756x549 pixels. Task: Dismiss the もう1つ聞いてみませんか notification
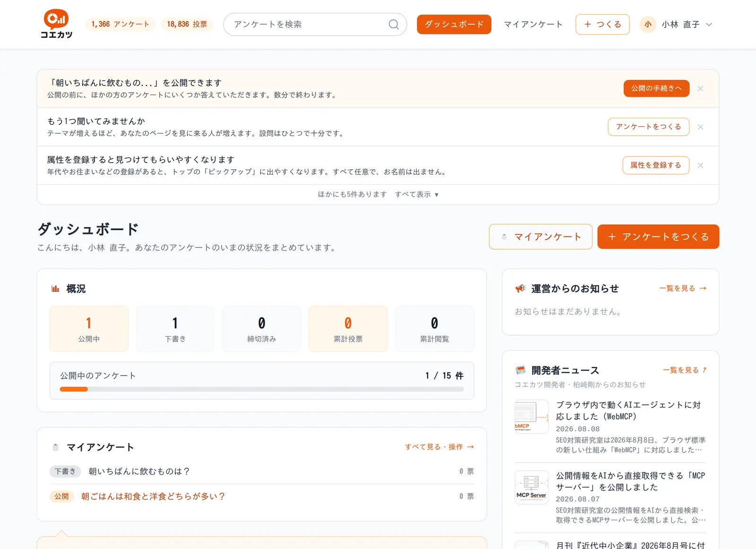pos(701,127)
